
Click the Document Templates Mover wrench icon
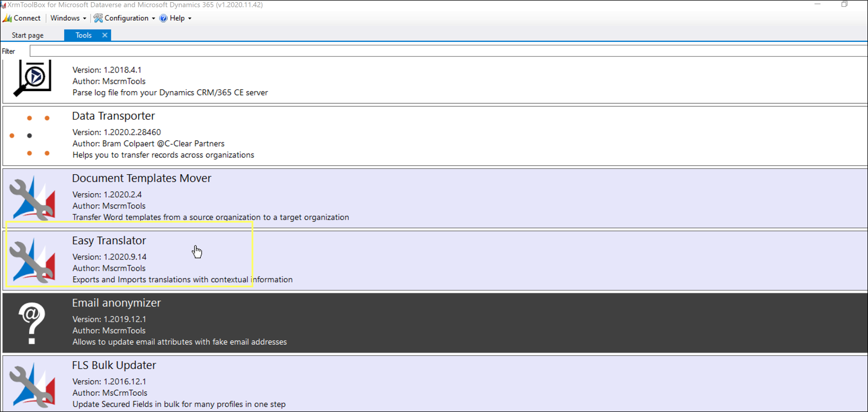click(32, 198)
